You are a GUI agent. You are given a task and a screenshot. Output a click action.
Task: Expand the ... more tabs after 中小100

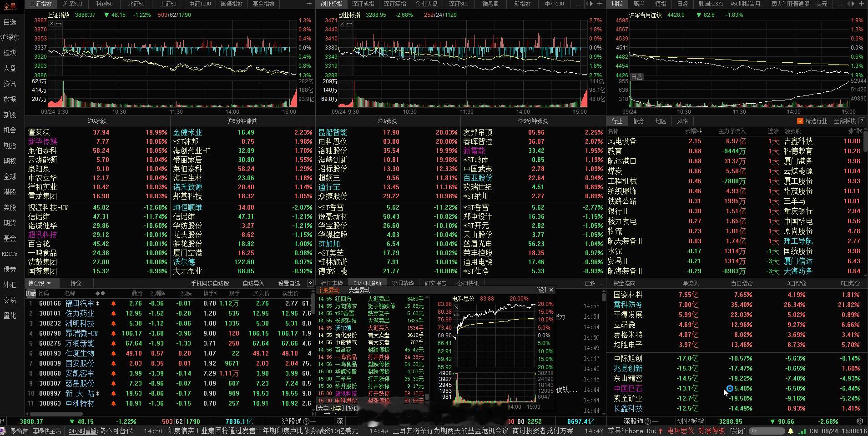pyautogui.click(x=576, y=4)
